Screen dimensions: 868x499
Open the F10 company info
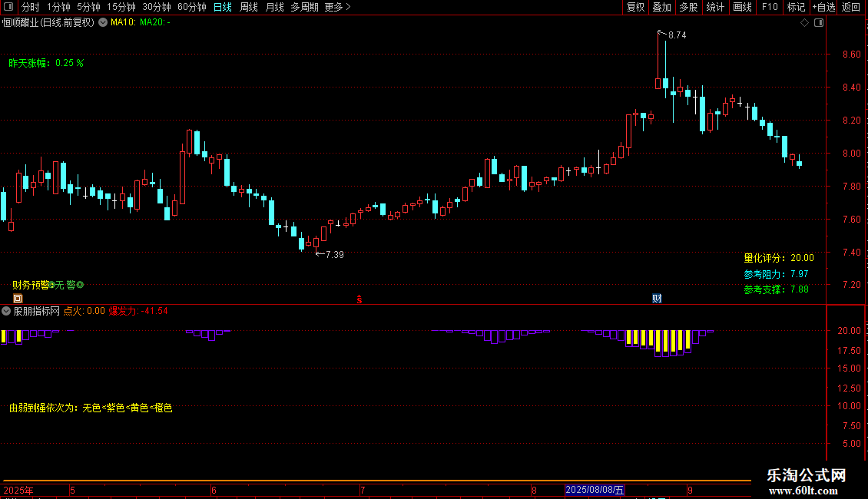coord(770,7)
